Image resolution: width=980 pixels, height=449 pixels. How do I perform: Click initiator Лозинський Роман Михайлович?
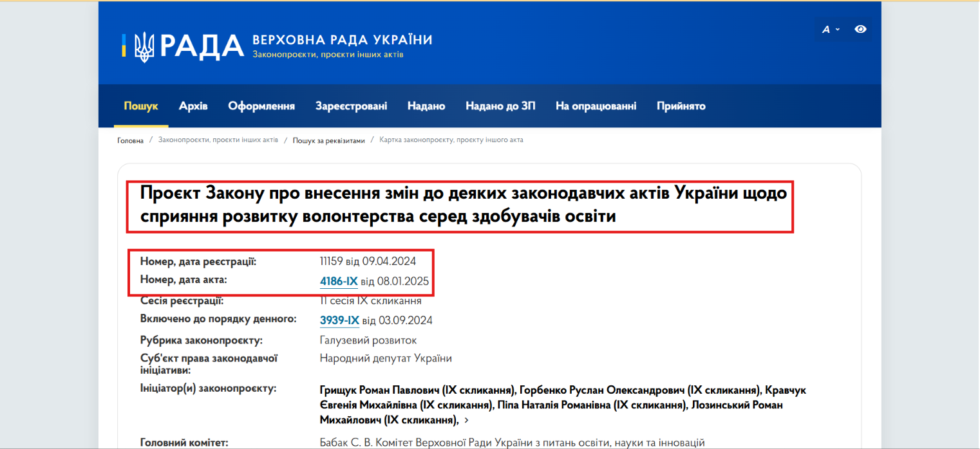coord(551,413)
